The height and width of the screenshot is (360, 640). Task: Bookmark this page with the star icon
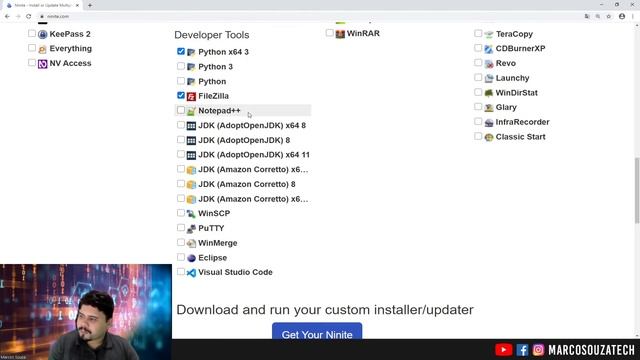coord(609,16)
